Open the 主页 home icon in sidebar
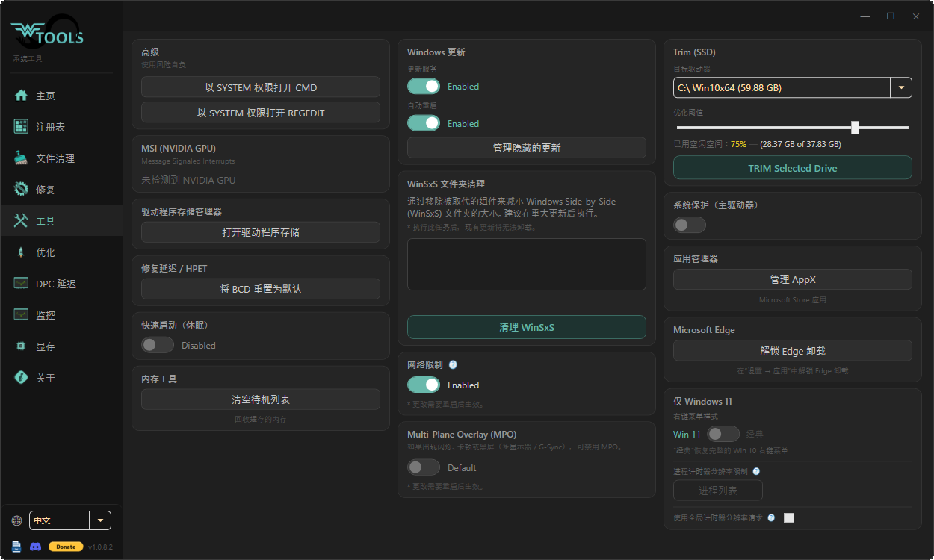Image resolution: width=934 pixels, height=560 pixels. tap(21, 96)
